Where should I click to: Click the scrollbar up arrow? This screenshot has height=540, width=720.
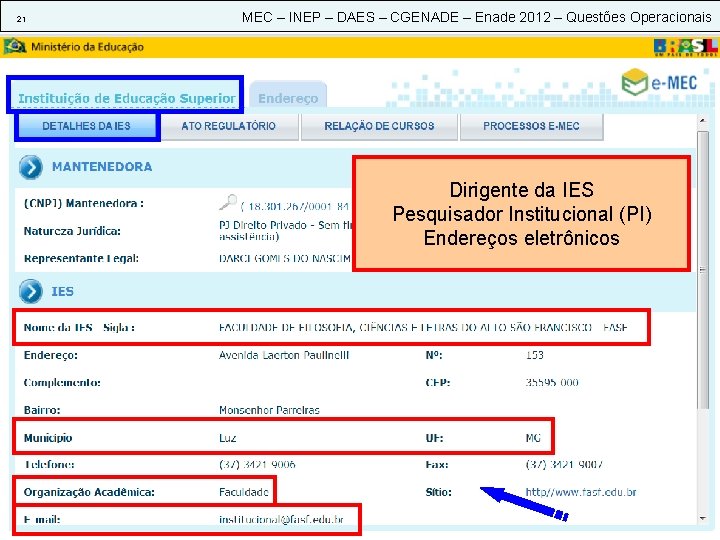pos(702,120)
